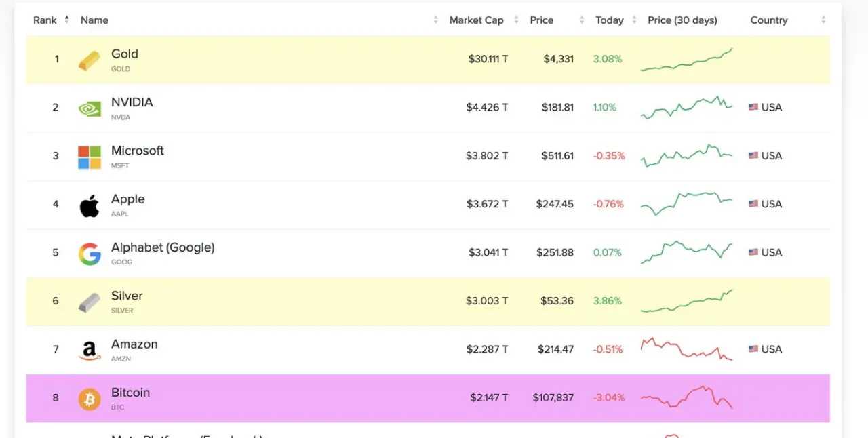View Gold 30-day price chart
Screen dimensions: 868x438
[686, 59]
